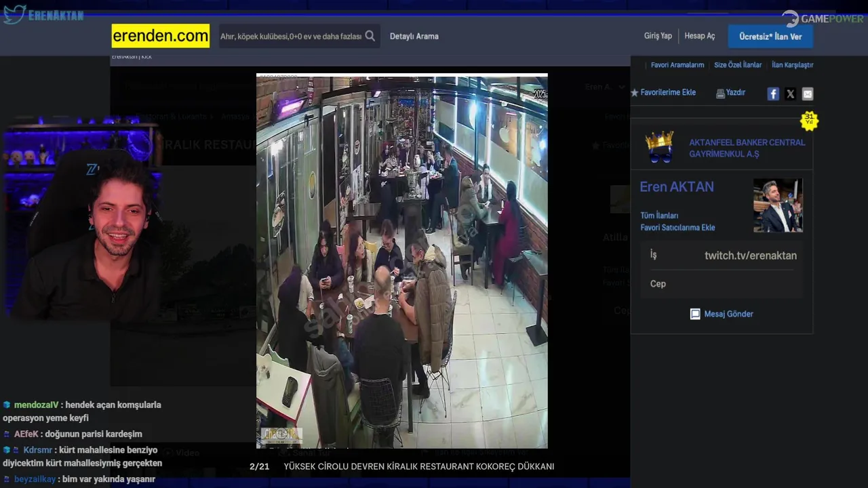Viewport: 868px width, 488px height.
Task: Click the star icon for Favorilerime Ekle
Action: (x=635, y=93)
